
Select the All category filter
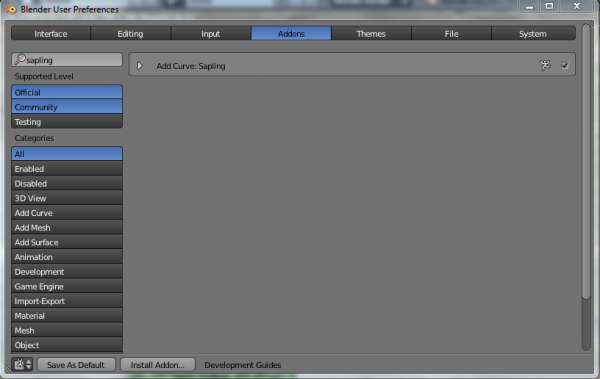pyautogui.click(x=67, y=154)
